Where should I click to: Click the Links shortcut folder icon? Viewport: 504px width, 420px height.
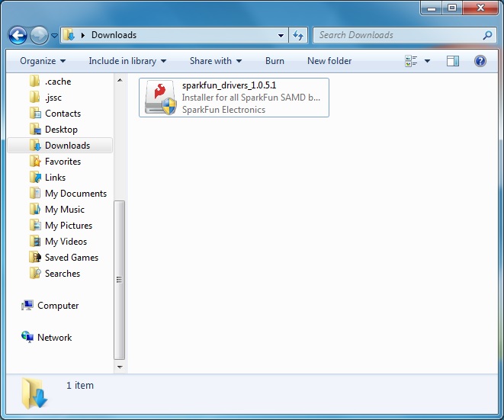(x=35, y=177)
